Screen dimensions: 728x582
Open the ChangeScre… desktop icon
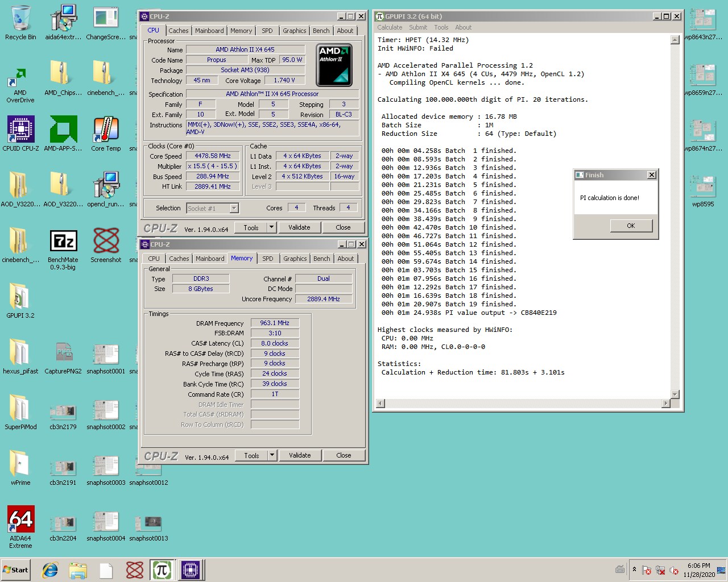pyautogui.click(x=106, y=23)
